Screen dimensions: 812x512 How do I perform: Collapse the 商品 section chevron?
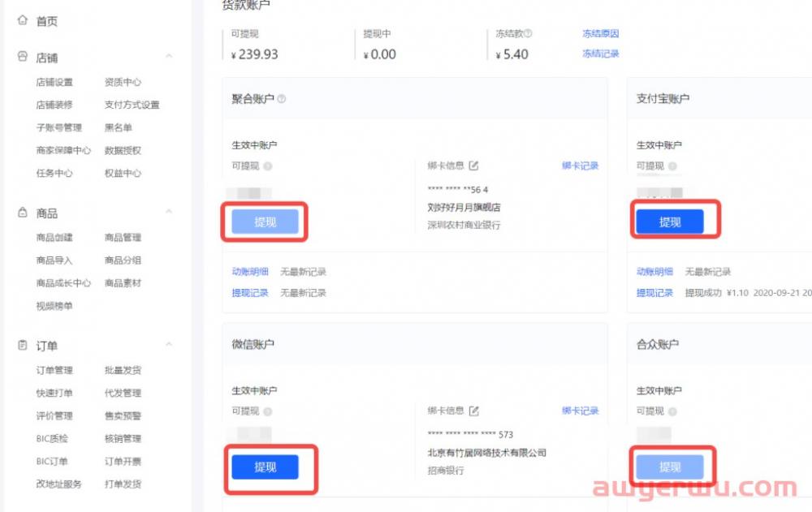(169, 211)
